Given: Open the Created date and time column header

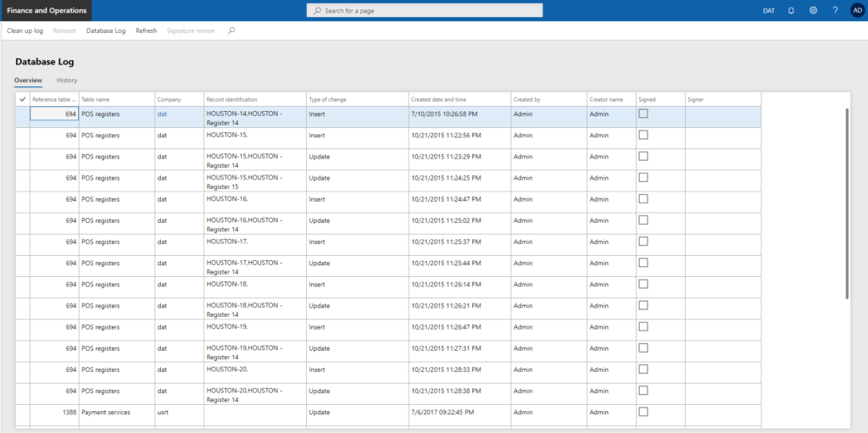Looking at the screenshot, I should click(x=460, y=100).
